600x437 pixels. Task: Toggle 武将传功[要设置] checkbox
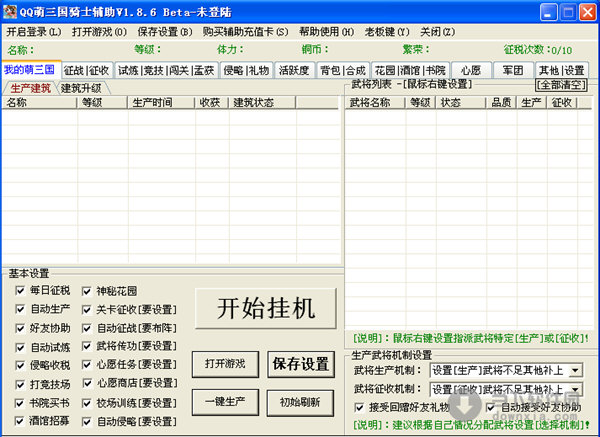pos(86,346)
